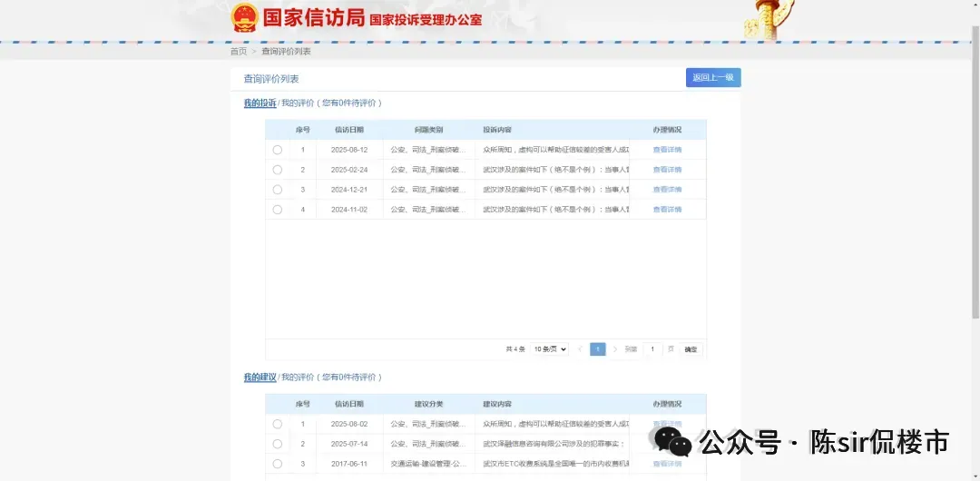Select radio for complaint dated 2025-08-12
The height and width of the screenshot is (481, 980).
pos(278,150)
